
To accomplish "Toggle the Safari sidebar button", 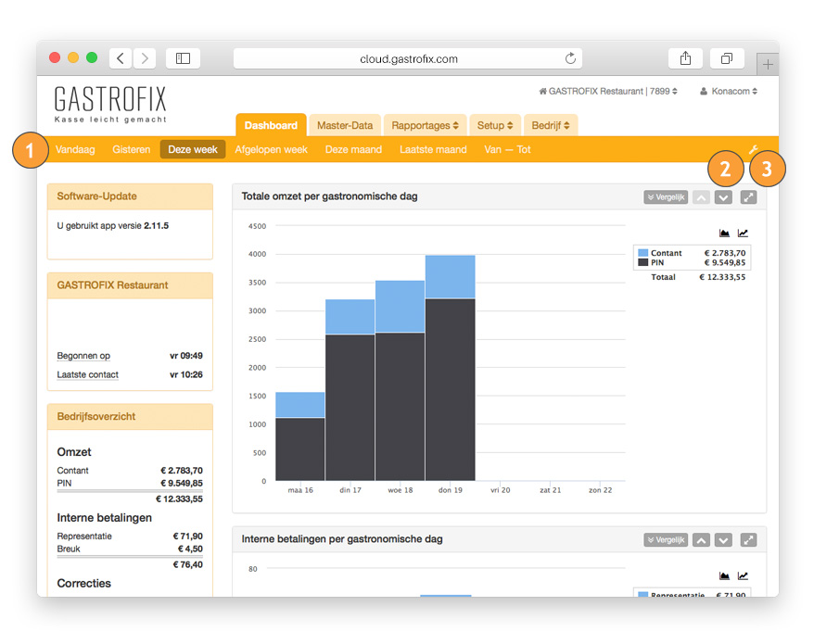I will coord(183,58).
